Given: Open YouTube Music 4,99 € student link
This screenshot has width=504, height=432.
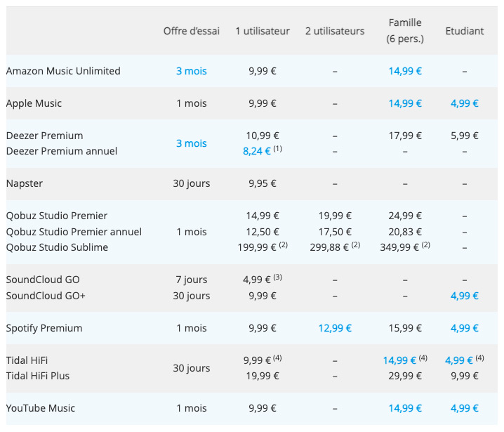Looking at the screenshot, I should [465, 408].
